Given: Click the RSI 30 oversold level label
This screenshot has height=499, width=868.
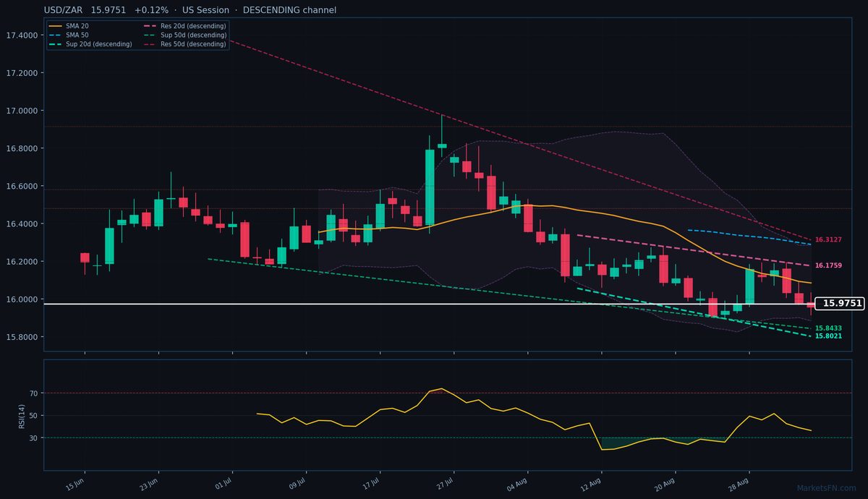Looking at the screenshot, I should tap(33, 438).
